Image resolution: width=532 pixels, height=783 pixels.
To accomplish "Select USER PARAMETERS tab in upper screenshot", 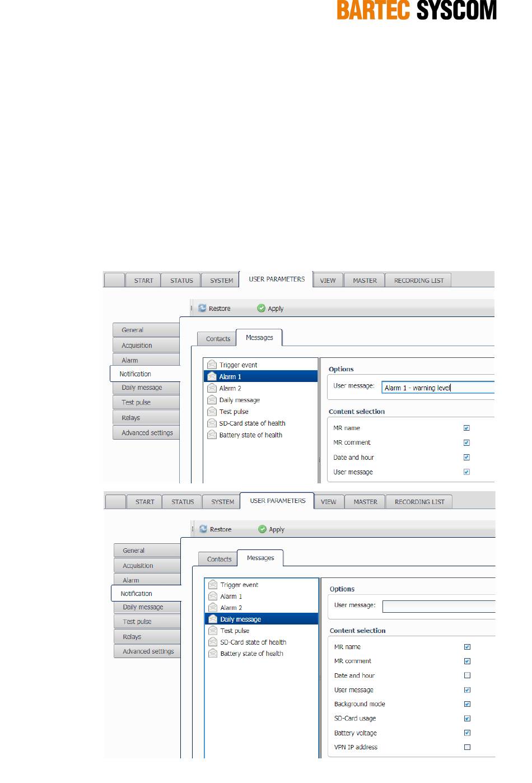I will 277,279.
